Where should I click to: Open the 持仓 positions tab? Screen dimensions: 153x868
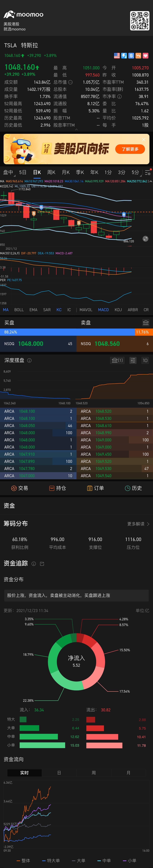pyautogui.click(x=58, y=488)
